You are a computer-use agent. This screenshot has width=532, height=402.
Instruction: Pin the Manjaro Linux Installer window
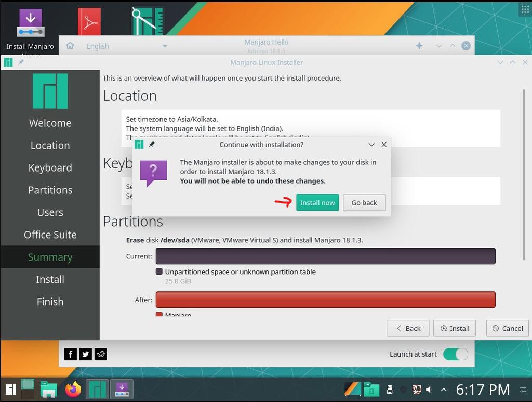(x=21, y=62)
